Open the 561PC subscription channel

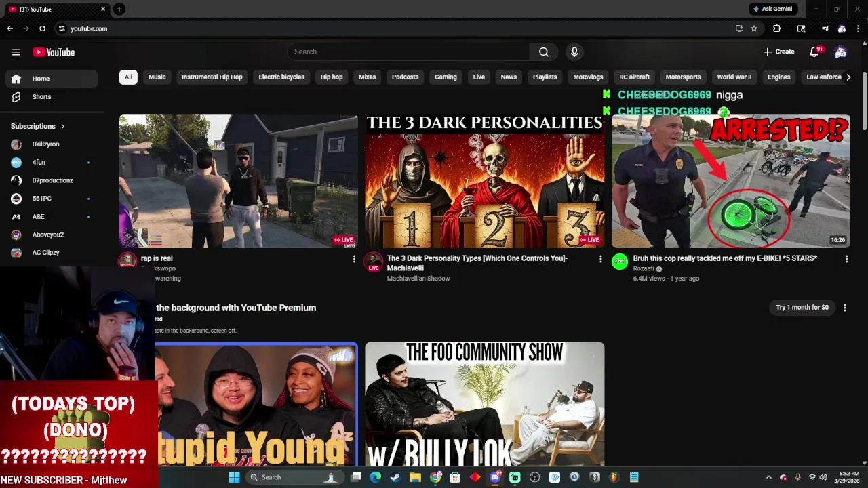52,199
